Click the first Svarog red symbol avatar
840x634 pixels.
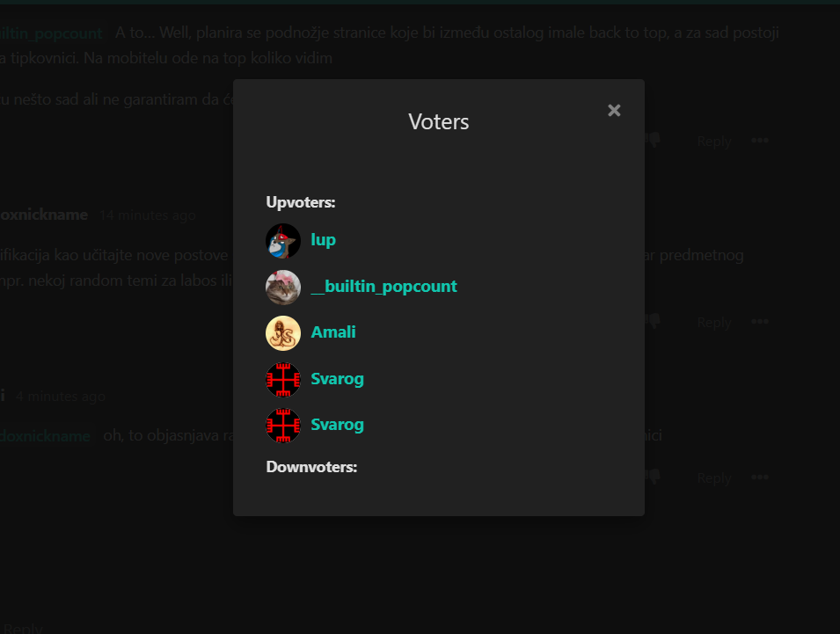pyautogui.click(x=283, y=380)
